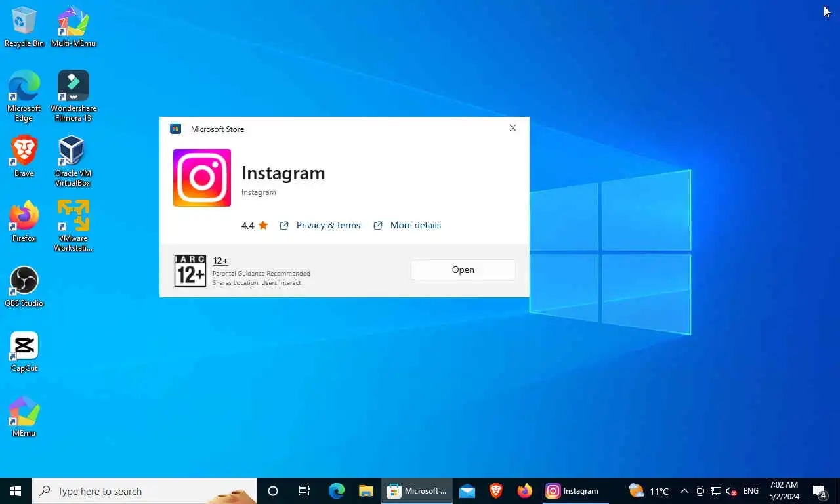
Task: Click the orange rating star
Action: click(263, 225)
